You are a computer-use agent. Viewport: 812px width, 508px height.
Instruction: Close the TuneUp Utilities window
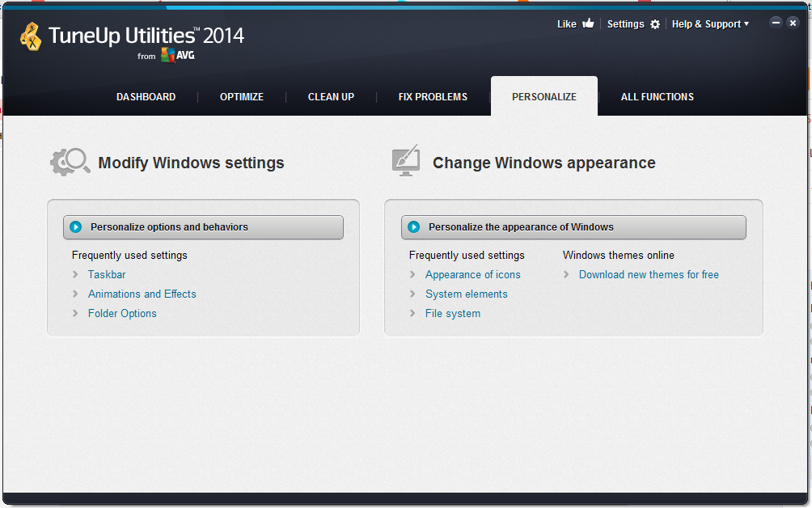[x=793, y=23]
